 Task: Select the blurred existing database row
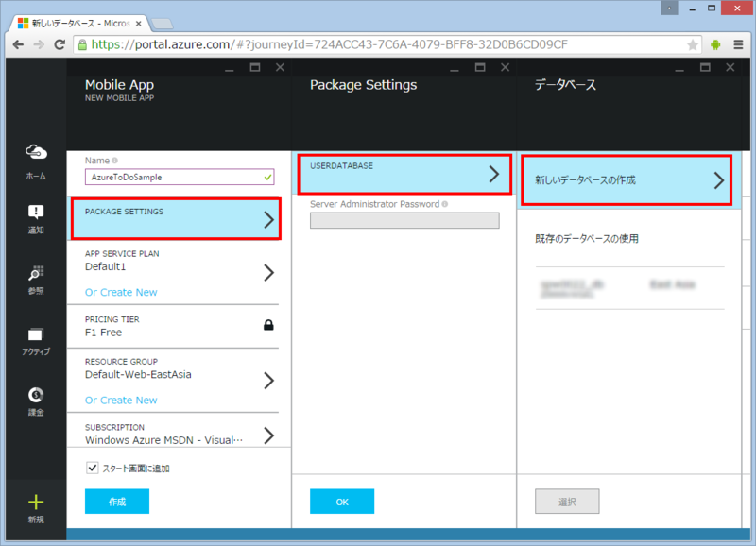click(x=629, y=288)
